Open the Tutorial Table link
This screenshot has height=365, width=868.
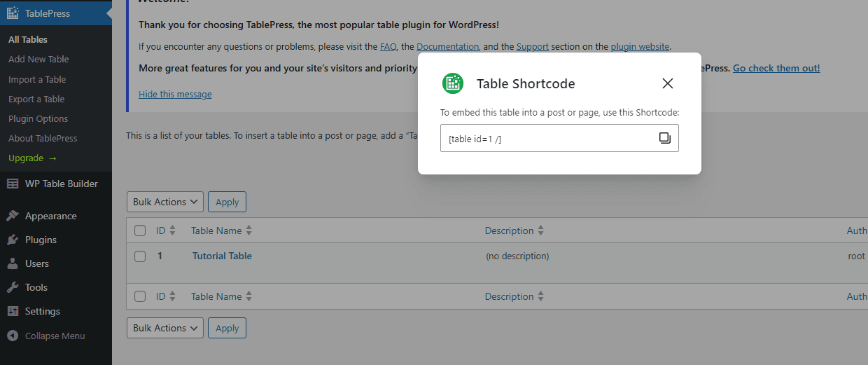(222, 256)
